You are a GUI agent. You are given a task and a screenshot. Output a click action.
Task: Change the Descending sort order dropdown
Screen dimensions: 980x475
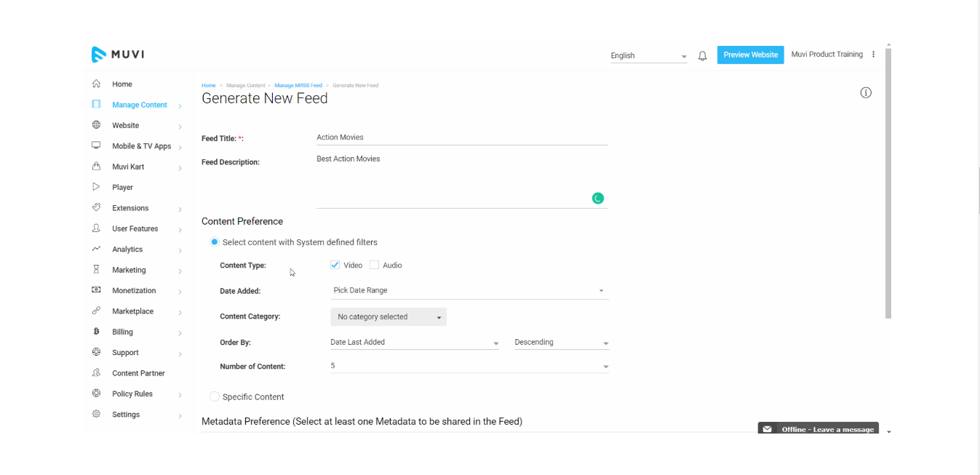tap(561, 343)
